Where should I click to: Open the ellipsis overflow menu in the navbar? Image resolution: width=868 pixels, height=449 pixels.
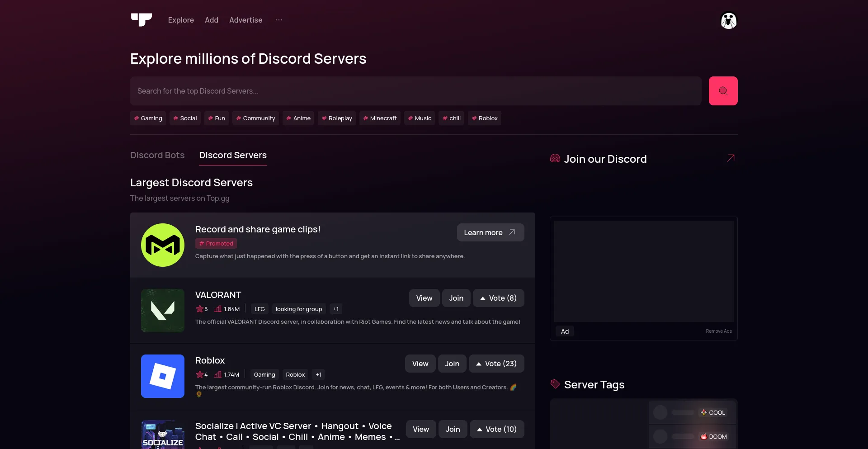tap(279, 20)
